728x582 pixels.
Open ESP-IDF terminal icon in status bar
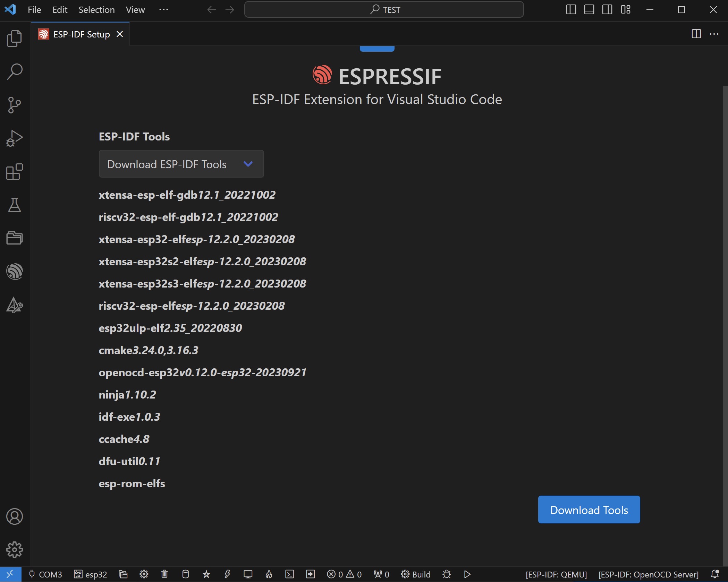coord(290,574)
